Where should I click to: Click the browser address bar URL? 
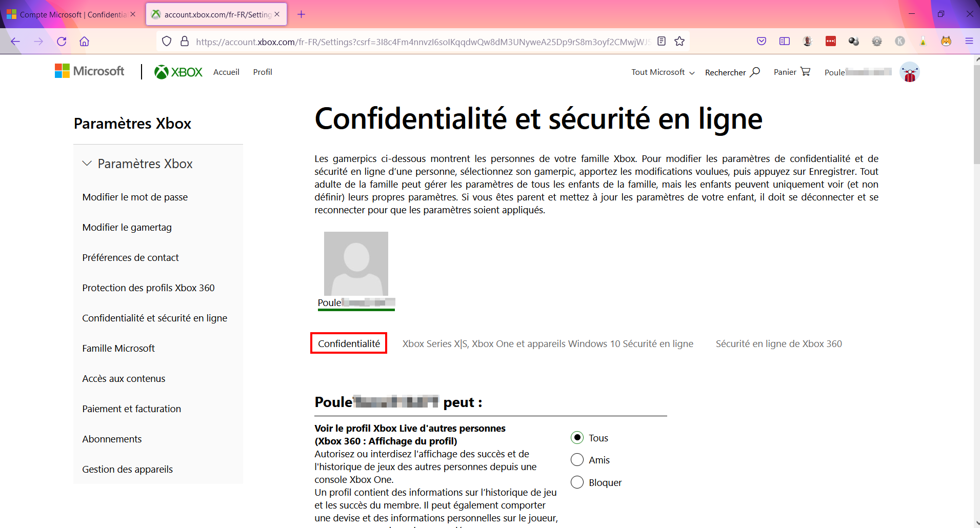coord(423,42)
